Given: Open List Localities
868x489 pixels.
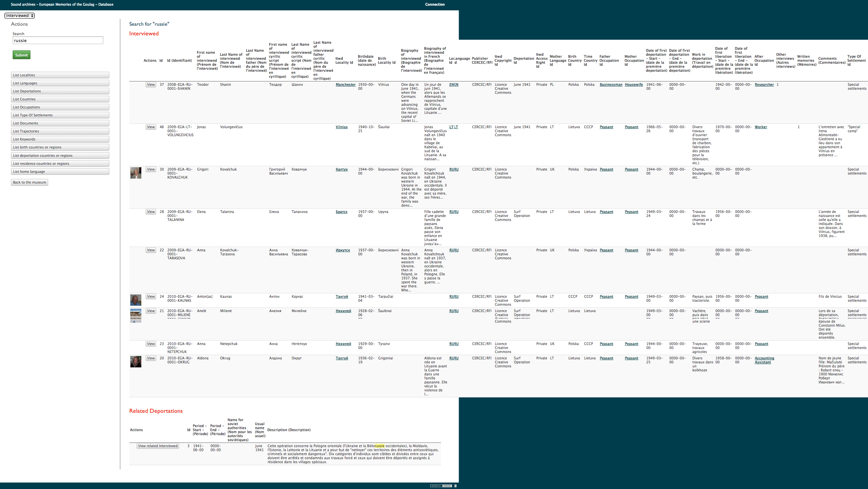Looking at the screenshot, I should tap(60, 75).
